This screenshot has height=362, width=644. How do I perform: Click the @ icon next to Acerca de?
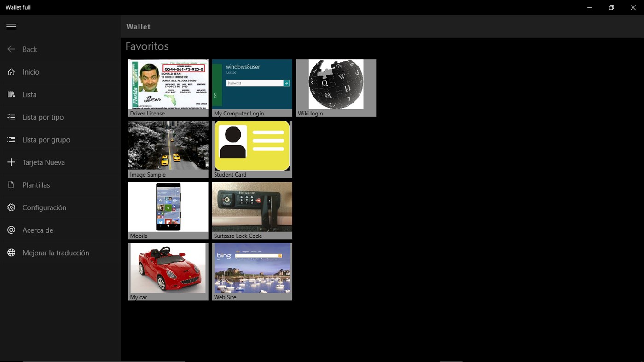(11, 230)
